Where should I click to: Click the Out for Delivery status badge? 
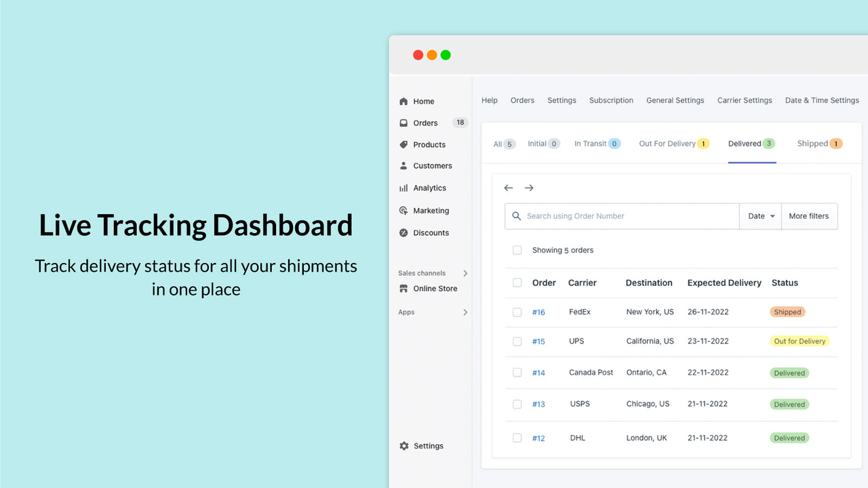click(x=800, y=342)
